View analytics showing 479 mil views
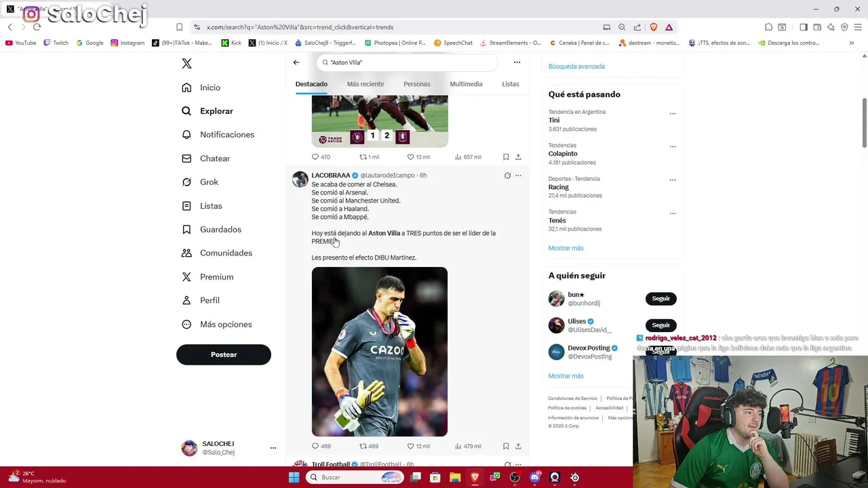The width and height of the screenshot is (868, 488). tap(468, 446)
